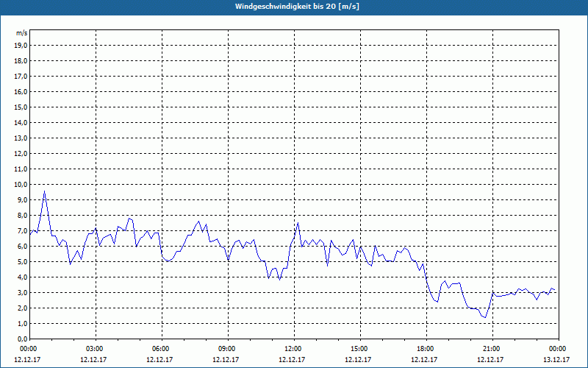Select the 18,0 y-axis label

21,61
